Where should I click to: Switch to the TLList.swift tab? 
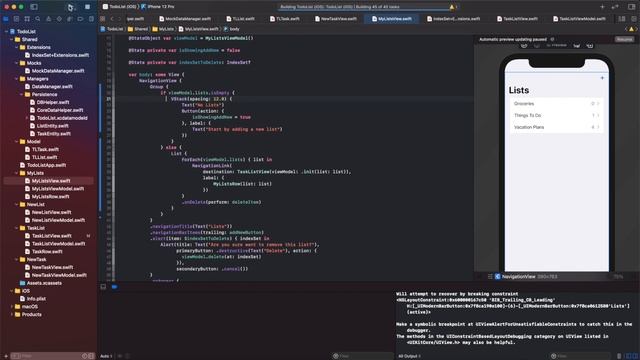coord(240,19)
